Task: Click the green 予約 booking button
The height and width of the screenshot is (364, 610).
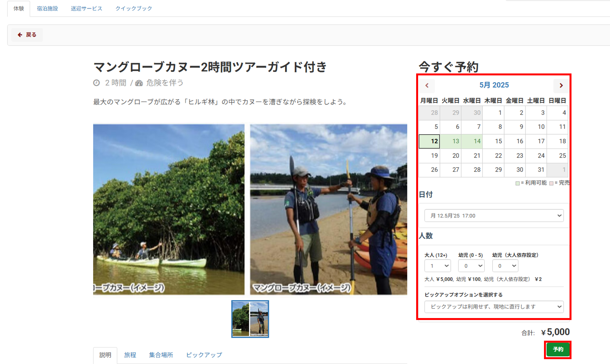Action: pos(558,349)
